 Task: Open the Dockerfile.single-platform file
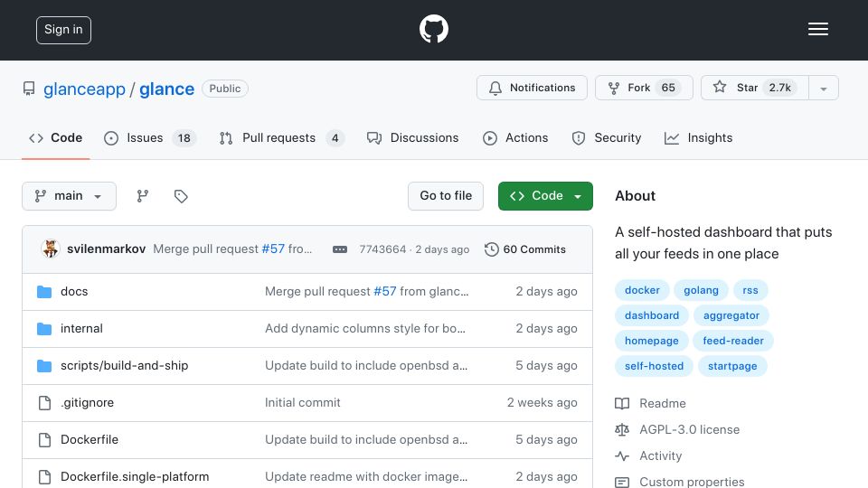point(135,477)
